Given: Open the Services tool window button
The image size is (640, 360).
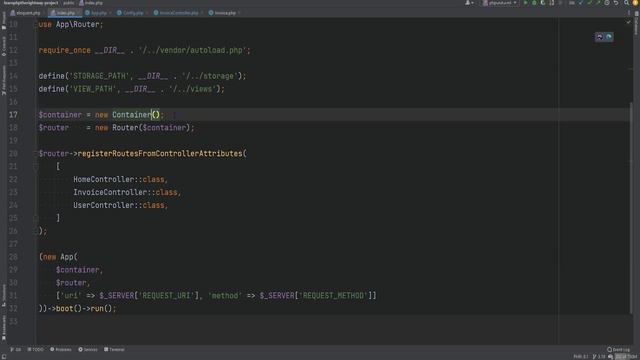Looking at the screenshot, I should 88,349.
